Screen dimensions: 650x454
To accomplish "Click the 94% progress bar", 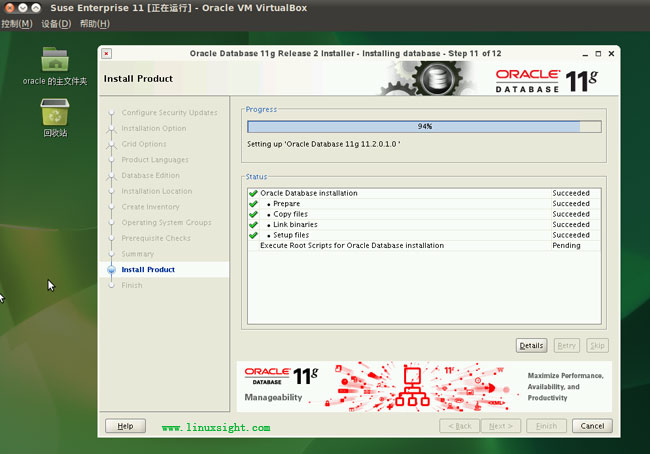I will point(424,126).
